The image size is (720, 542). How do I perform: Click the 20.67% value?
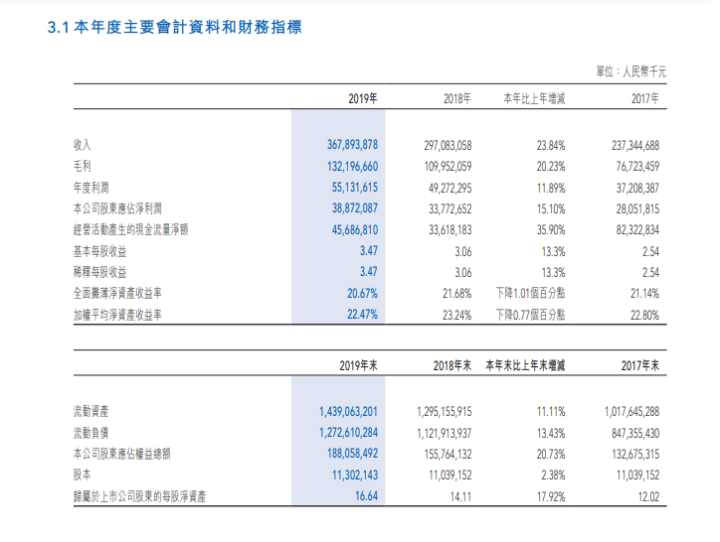362,294
